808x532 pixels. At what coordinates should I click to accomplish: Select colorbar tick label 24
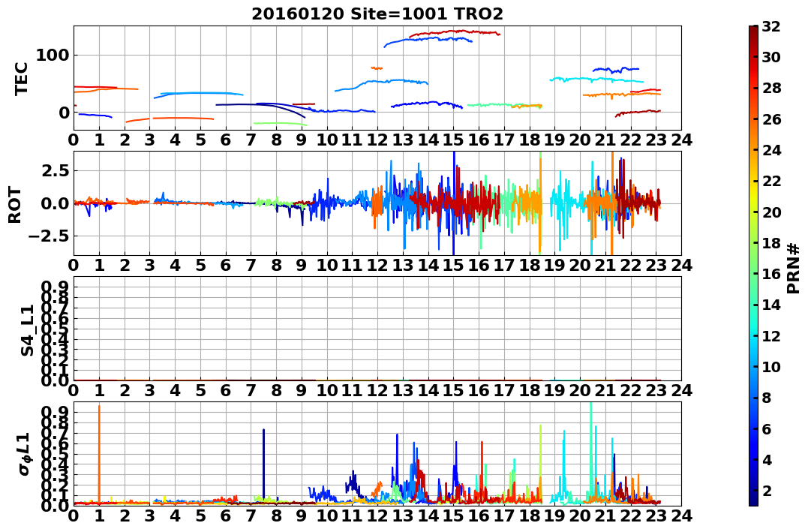pyautogui.click(x=771, y=150)
